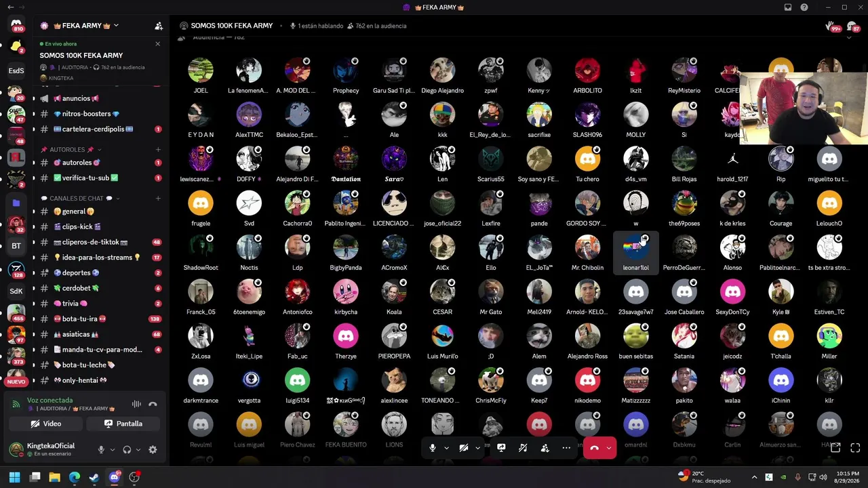868x488 pixels.
Task: Open Discord help in title bar
Action: pyautogui.click(x=804, y=7)
